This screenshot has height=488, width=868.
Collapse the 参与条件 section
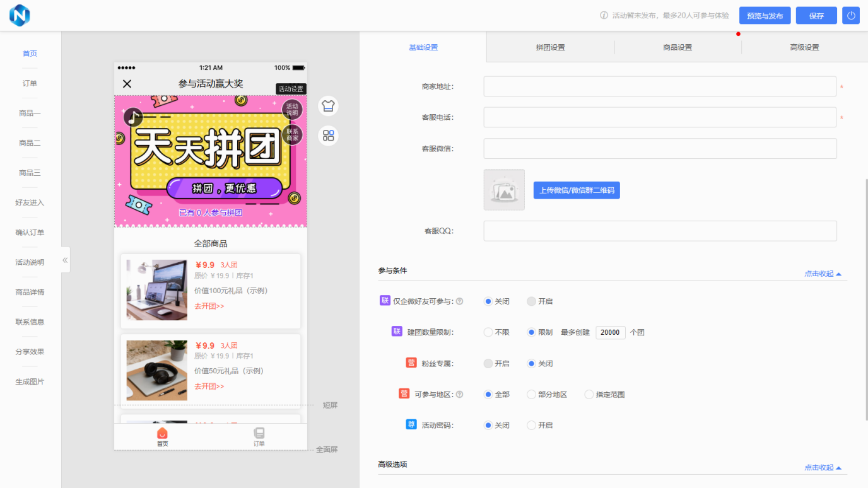(823, 274)
